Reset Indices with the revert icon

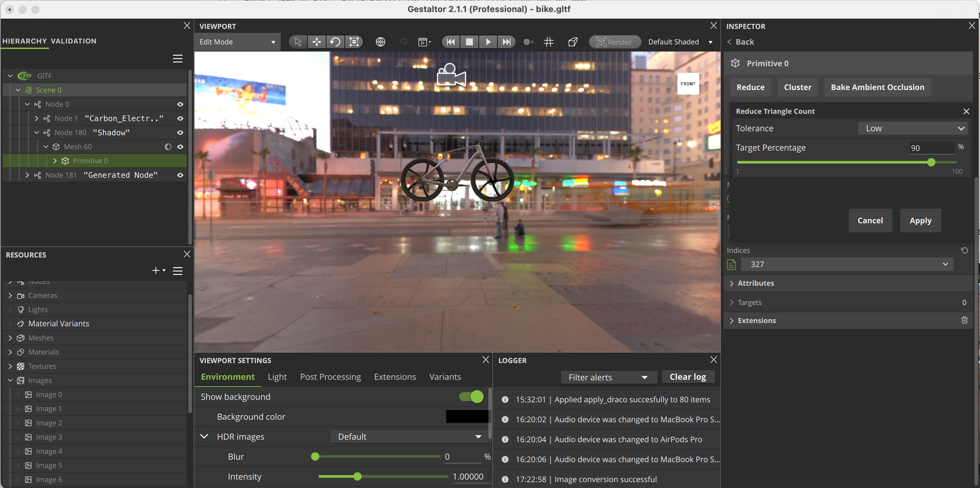click(965, 250)
